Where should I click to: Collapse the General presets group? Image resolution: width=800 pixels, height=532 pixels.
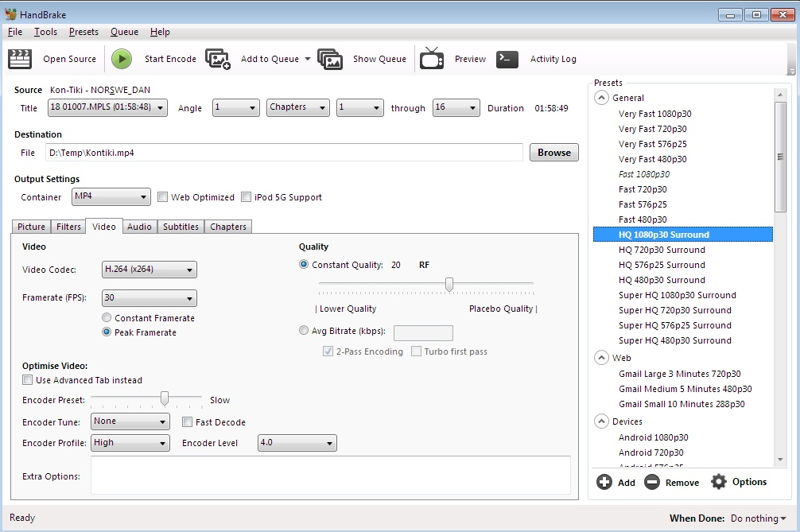[x=601, y=98]
